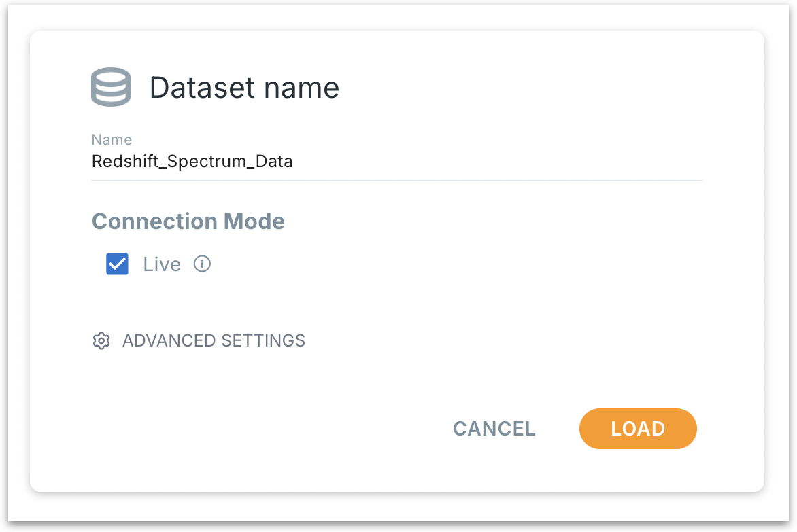Place cursor after Redshift_Spectrum_Data text
Image resolution: width=797 pixels, height=532 pixels.
click(294, 162)
